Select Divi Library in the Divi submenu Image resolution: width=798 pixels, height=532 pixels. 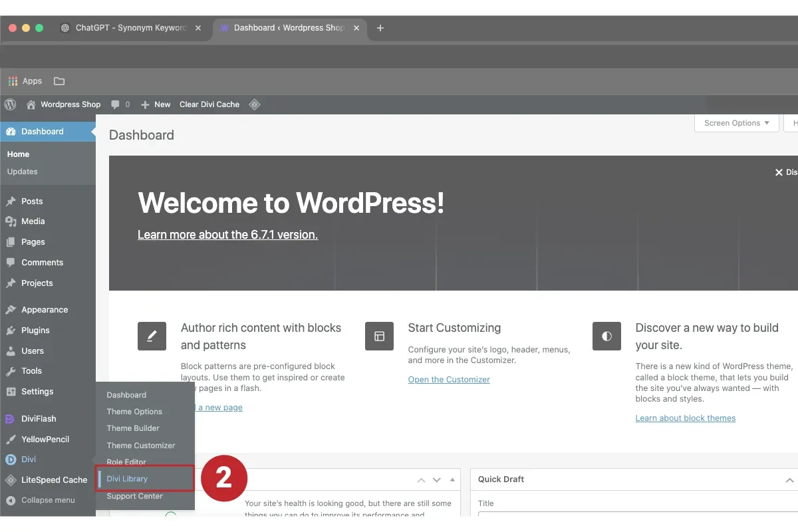127,479
